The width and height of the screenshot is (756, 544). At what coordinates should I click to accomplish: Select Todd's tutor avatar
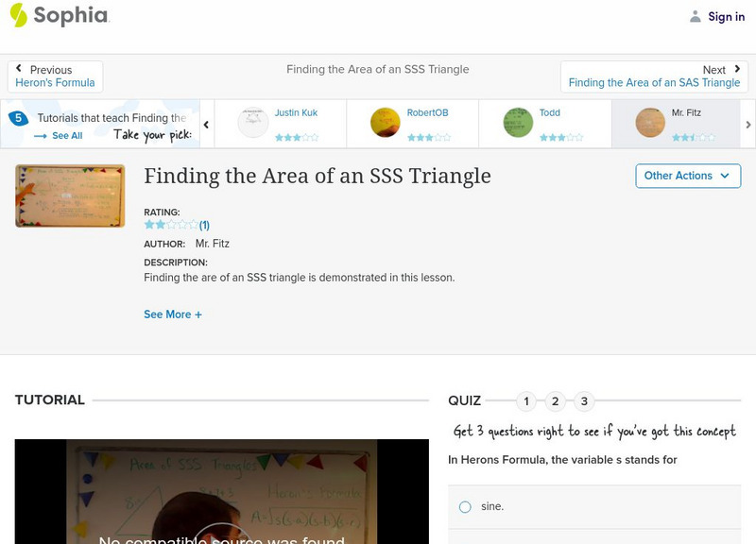(x=516, y=120)
